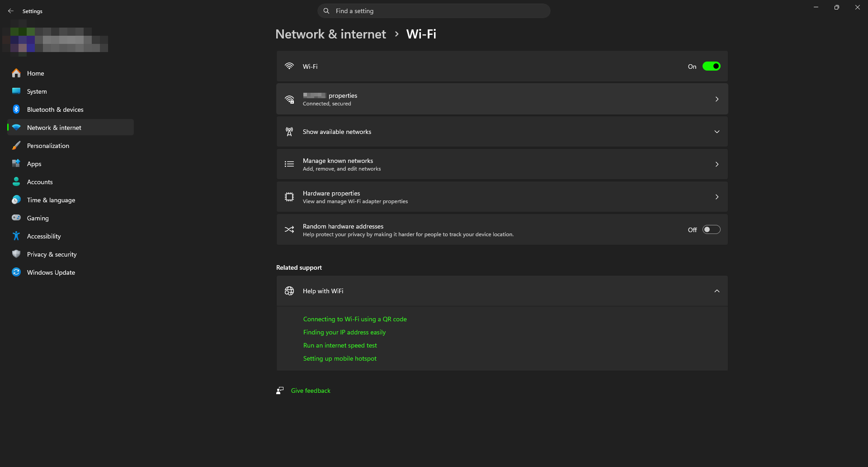Click the Apps icon in sidebar
This screenshot has width=868, height=467.
click(16, 163)
